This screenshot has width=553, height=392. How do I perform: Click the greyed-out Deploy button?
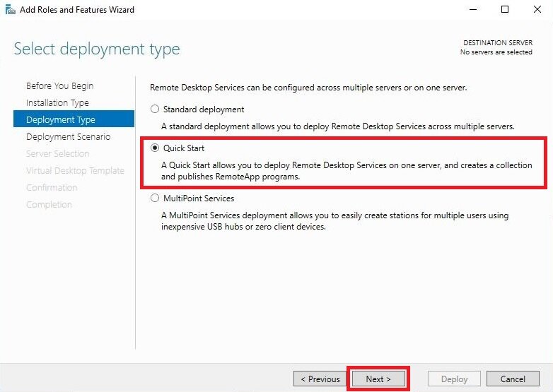454,379
